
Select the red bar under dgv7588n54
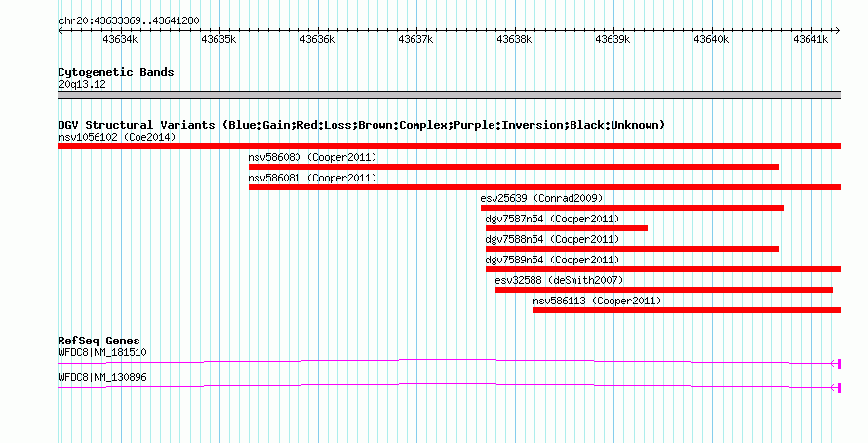click(632, 249)
